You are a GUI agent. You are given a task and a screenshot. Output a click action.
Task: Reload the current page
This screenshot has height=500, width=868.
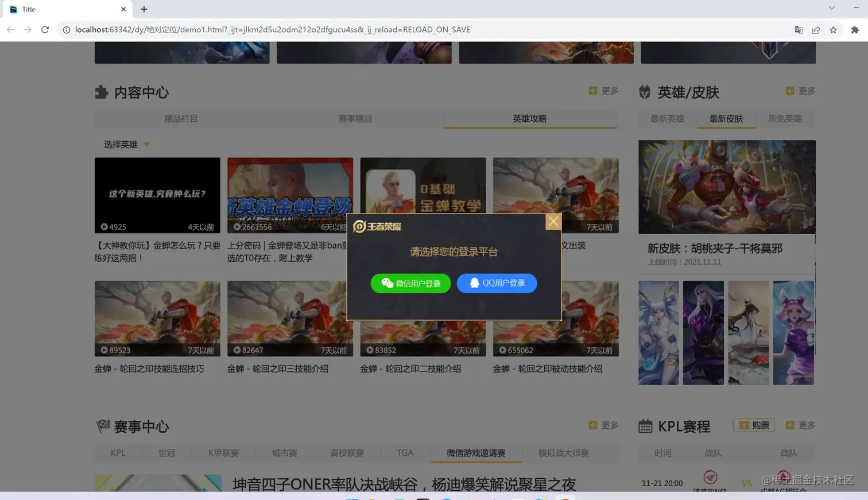tap(45, 30)
